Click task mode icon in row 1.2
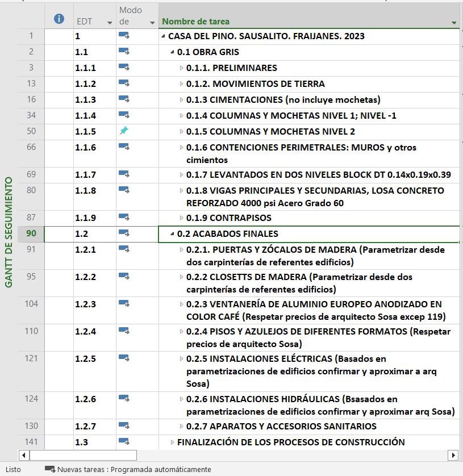 point(124,233)
